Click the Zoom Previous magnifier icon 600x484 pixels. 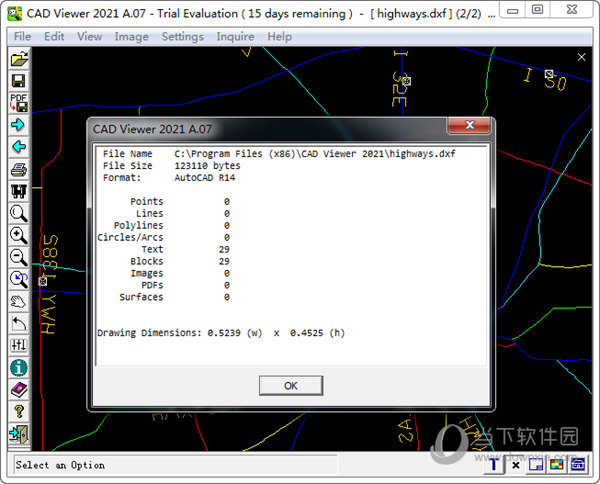tap(19, 279)
